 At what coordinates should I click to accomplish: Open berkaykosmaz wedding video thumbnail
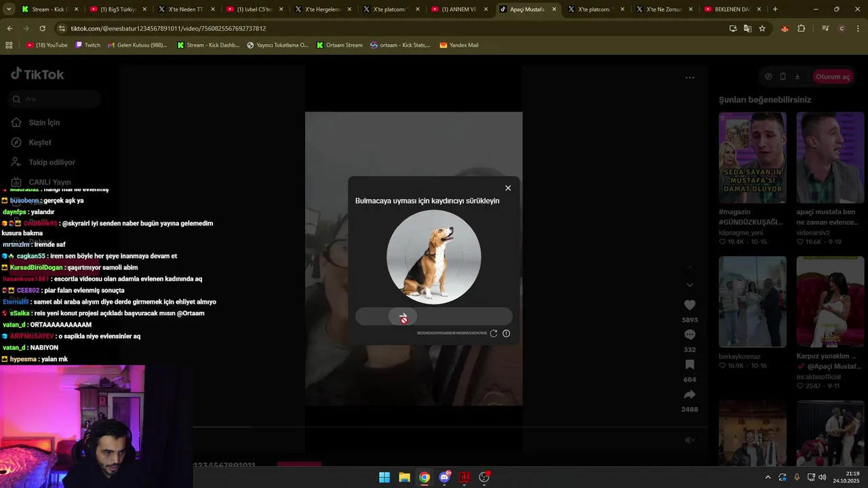[753, 302]
